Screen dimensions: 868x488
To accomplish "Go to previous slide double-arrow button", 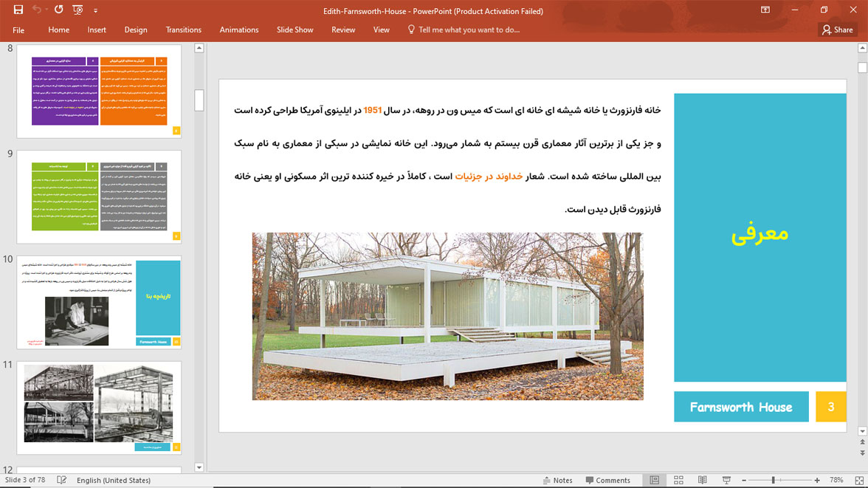I will click(862, 442).
